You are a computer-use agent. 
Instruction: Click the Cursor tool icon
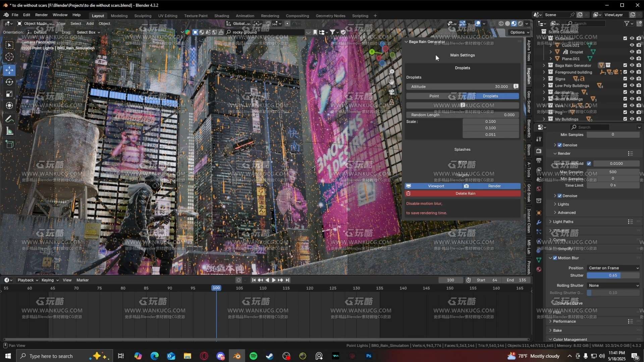click(x=9, y=57)
